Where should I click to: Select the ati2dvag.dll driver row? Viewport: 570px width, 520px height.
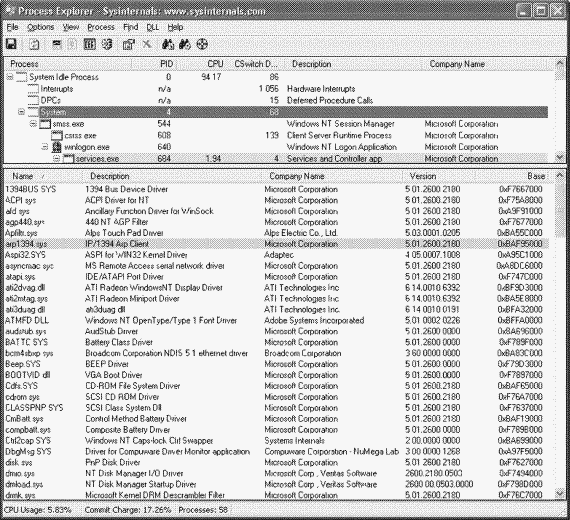click(276, 288)
